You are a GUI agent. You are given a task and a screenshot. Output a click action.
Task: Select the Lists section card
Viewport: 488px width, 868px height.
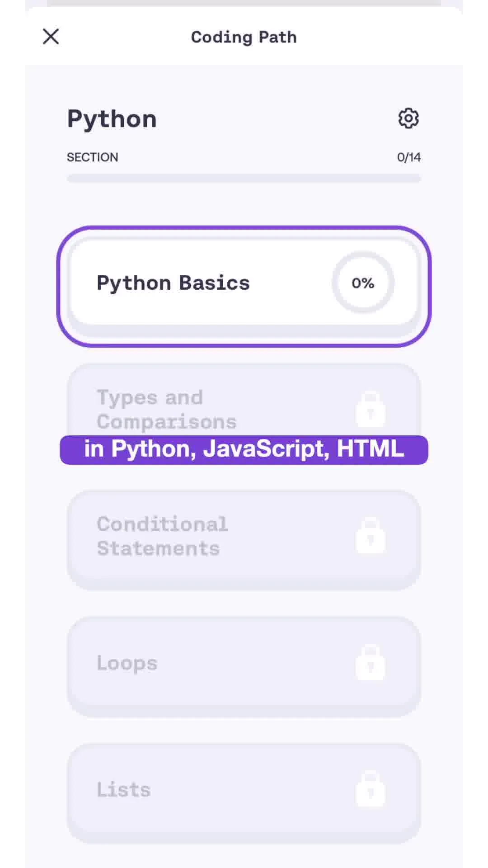click(244, 791)
